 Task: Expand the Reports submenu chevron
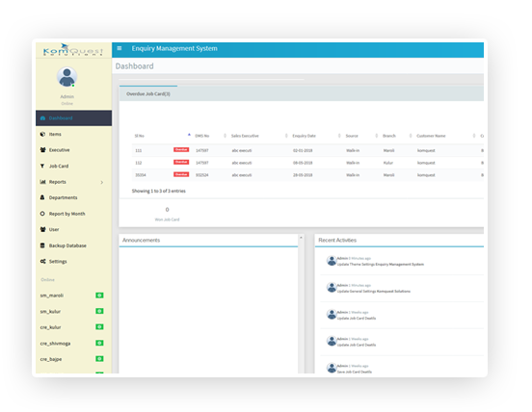(x=102, y=182)
